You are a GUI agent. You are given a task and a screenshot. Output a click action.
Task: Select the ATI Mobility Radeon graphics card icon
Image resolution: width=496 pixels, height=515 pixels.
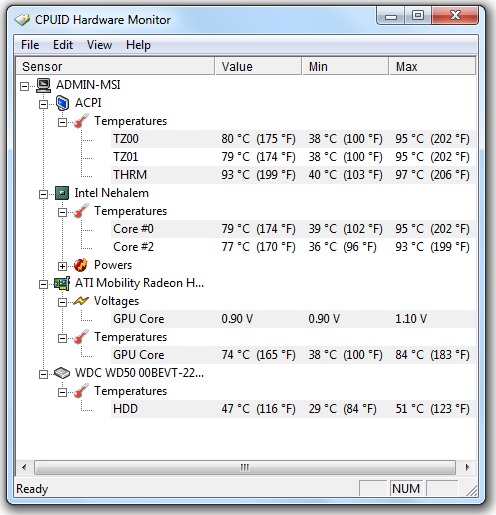(x=62, y=283)
